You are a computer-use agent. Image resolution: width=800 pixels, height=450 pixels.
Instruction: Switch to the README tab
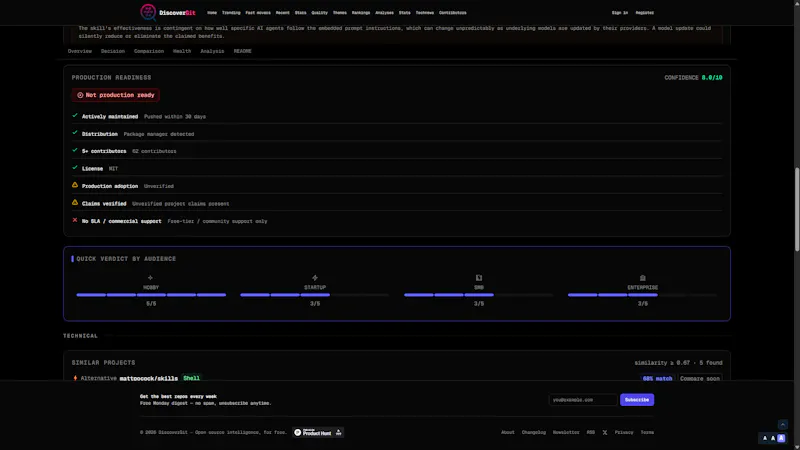pos(242,51)
